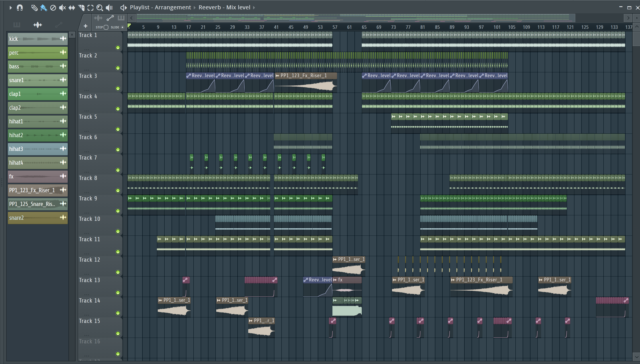Viewport: 640px width, 364px height.
Task: Show pattern clips in picker panel
Action: 17,25
